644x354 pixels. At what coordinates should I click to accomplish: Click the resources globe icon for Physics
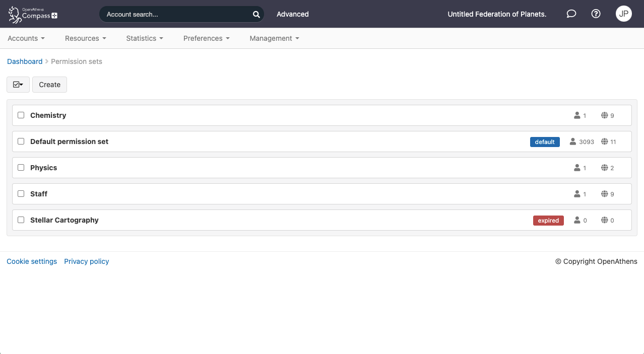[604, 168]
